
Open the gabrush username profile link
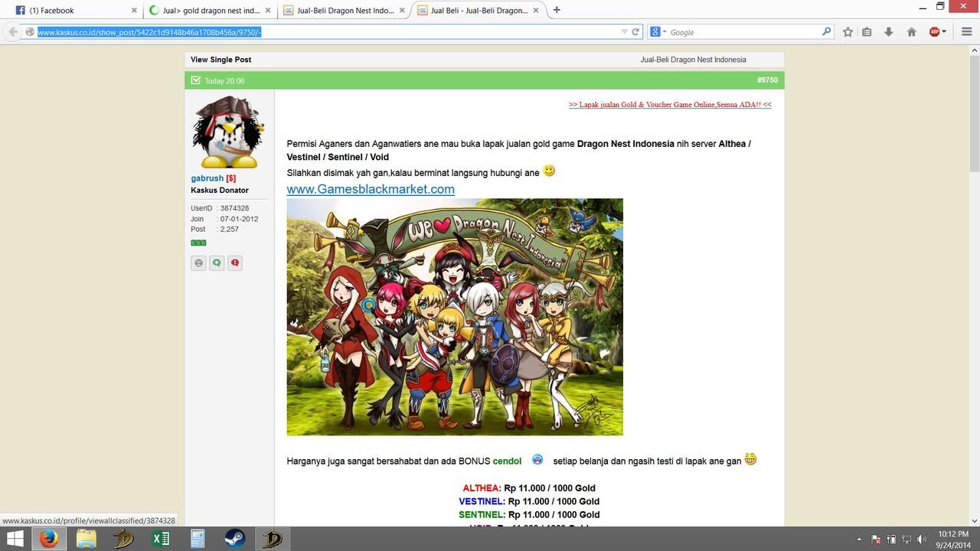pyautogui.click(x=207, y=178)
